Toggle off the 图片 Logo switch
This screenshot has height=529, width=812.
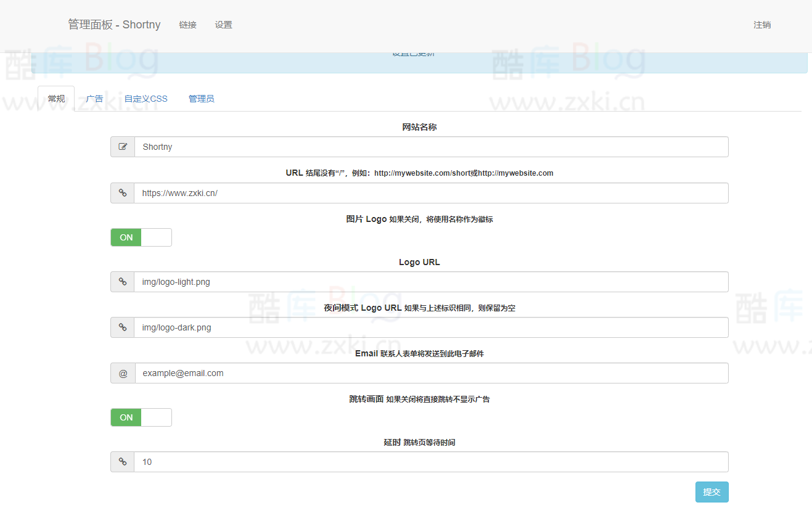pos(141,237)
